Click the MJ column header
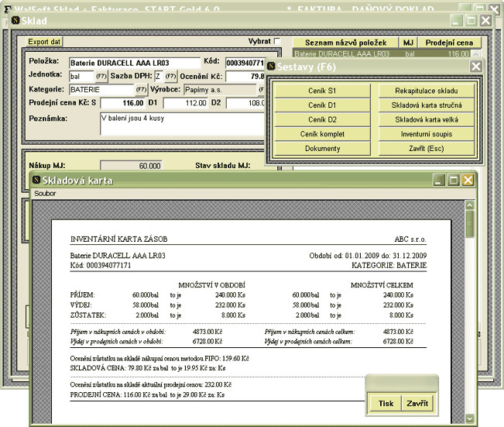The width and height of the screenshot is (504, 427). coord(408,43)
